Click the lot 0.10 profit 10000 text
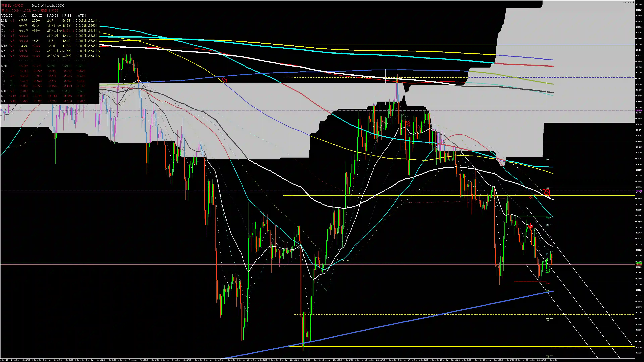 tap(48, 6)
